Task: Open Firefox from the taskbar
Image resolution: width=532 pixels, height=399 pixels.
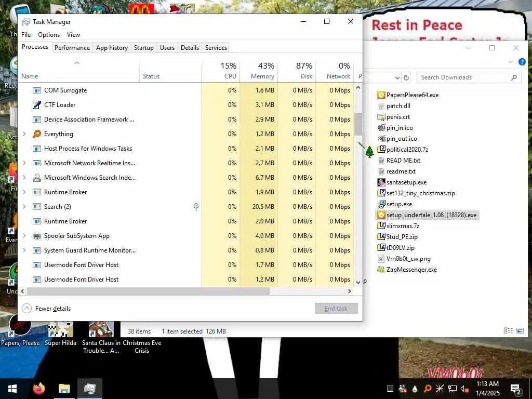Action: click(38, 389)
